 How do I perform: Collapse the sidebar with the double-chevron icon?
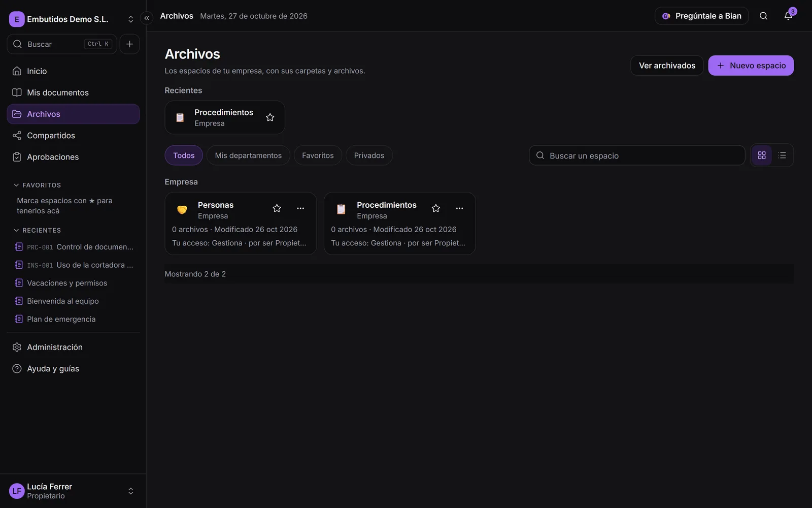(147, 18)
